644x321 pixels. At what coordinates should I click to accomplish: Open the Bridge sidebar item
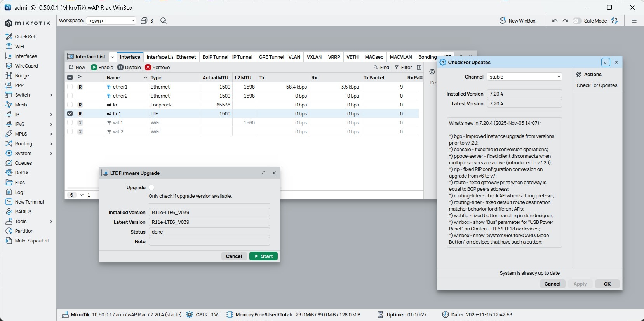[x=22, y=75]
